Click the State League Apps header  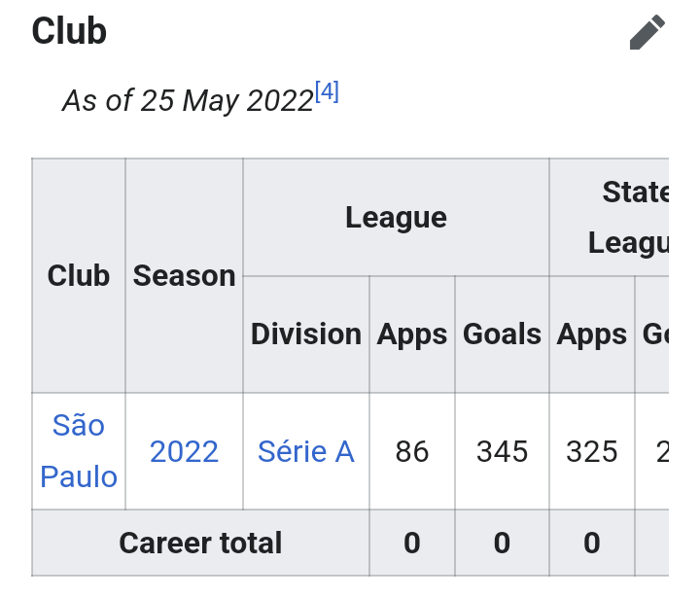[x=592, y=334]
